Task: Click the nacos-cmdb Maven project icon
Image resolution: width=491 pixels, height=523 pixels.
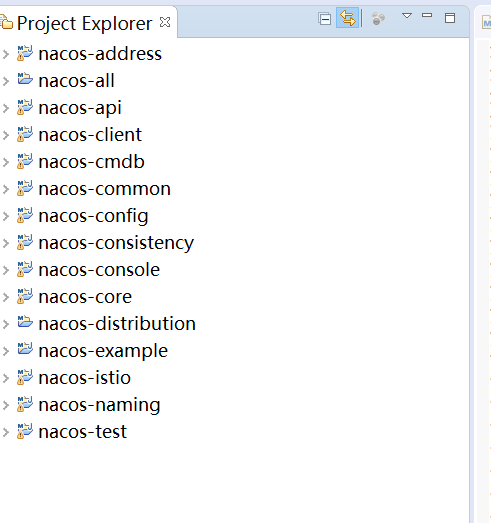Action: pos(25,161)
